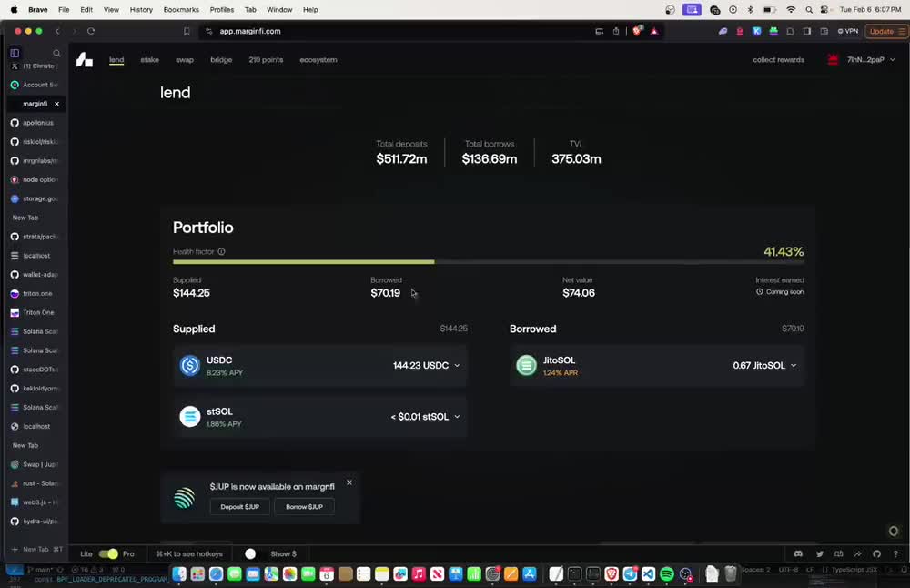Open Brave VPN button

pos(848,31)
